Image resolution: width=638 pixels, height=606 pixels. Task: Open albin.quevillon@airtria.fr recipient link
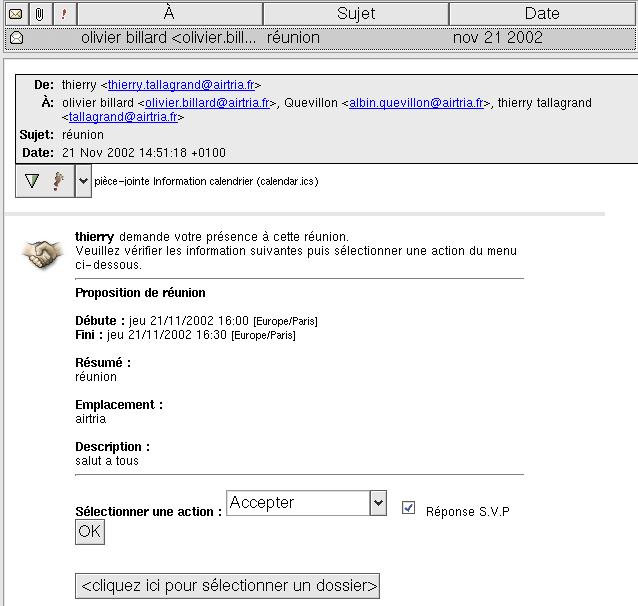point(416,103)
